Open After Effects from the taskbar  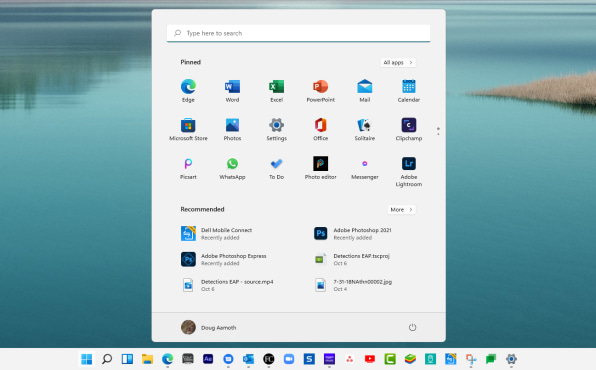pyautogui.click(x=208, y=359)
